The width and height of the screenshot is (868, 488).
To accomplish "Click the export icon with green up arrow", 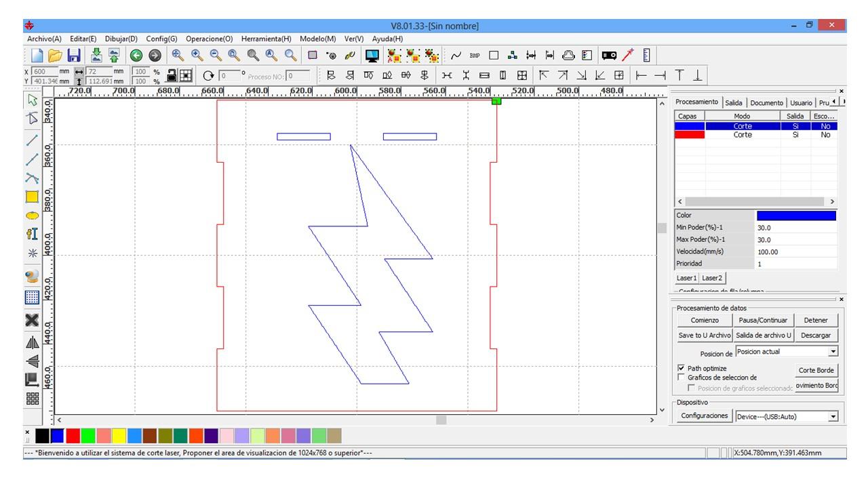I will 114,56.
